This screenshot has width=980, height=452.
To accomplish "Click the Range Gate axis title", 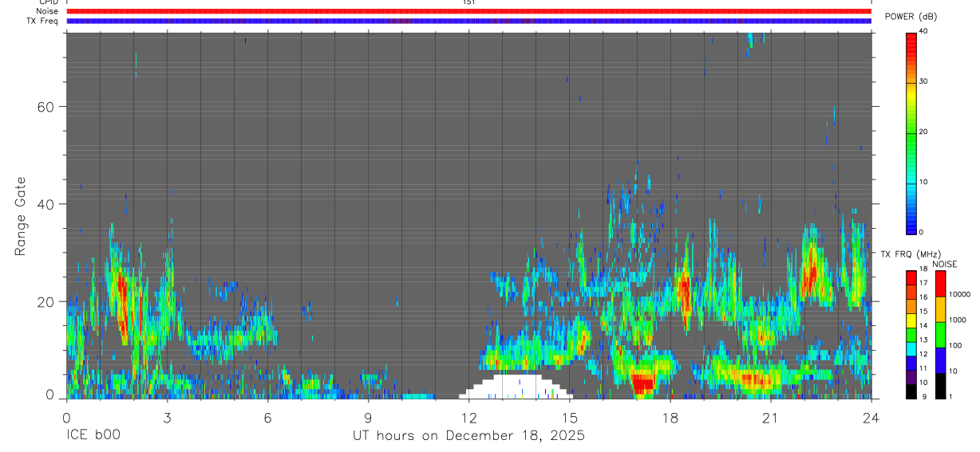I will (21, 217).
